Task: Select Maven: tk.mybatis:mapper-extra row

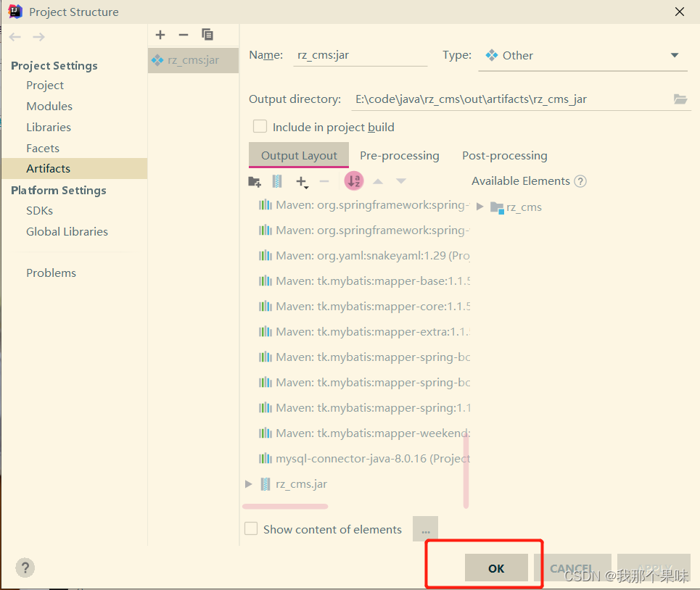Action: [x=364, y=332]
